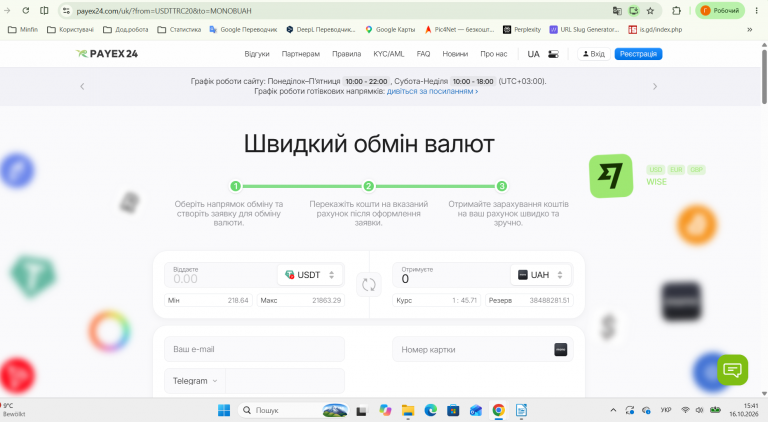Click the taskbar Пошук search box
The height and width of the screenshot is (422, 768).
tap(293, 410)
